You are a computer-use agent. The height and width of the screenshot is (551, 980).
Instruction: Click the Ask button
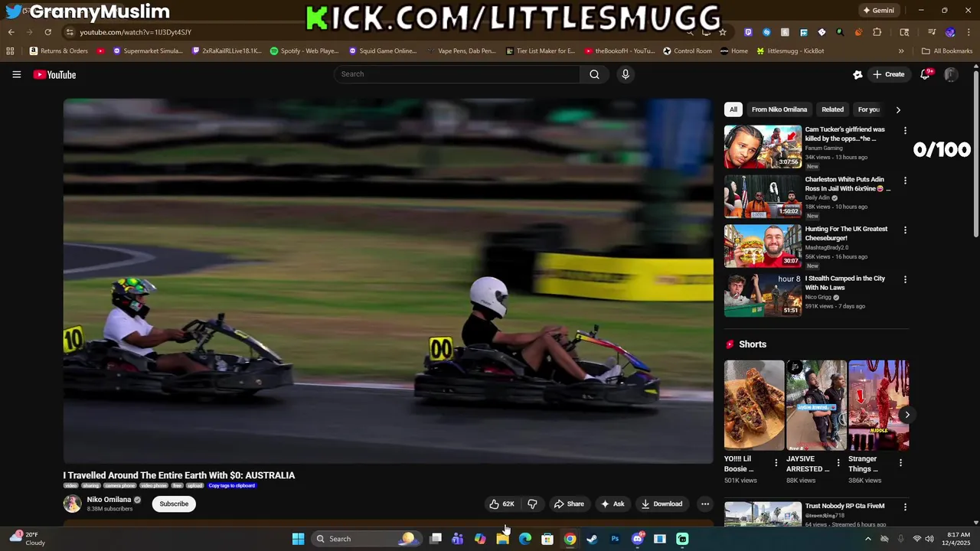point(612,504)
